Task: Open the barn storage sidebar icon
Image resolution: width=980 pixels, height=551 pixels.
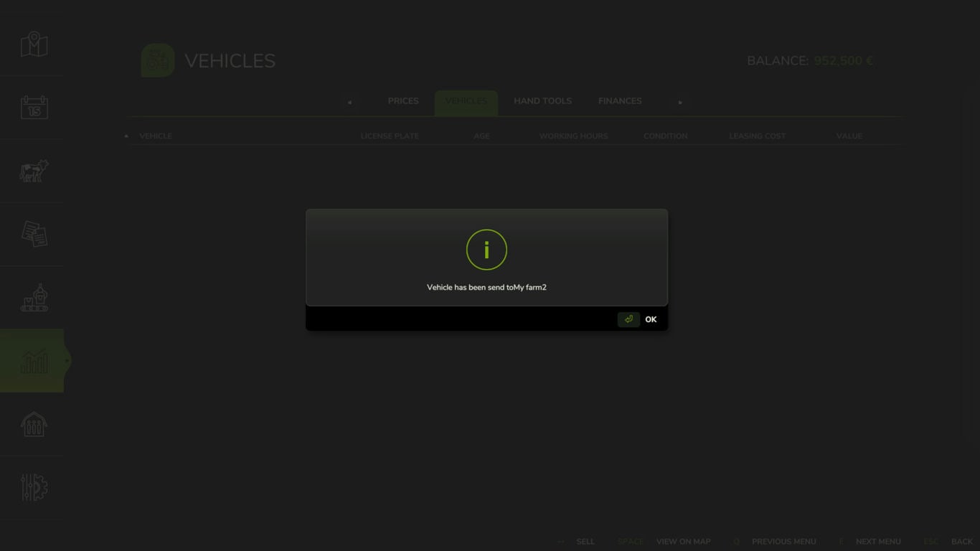Action: (34, 424)
